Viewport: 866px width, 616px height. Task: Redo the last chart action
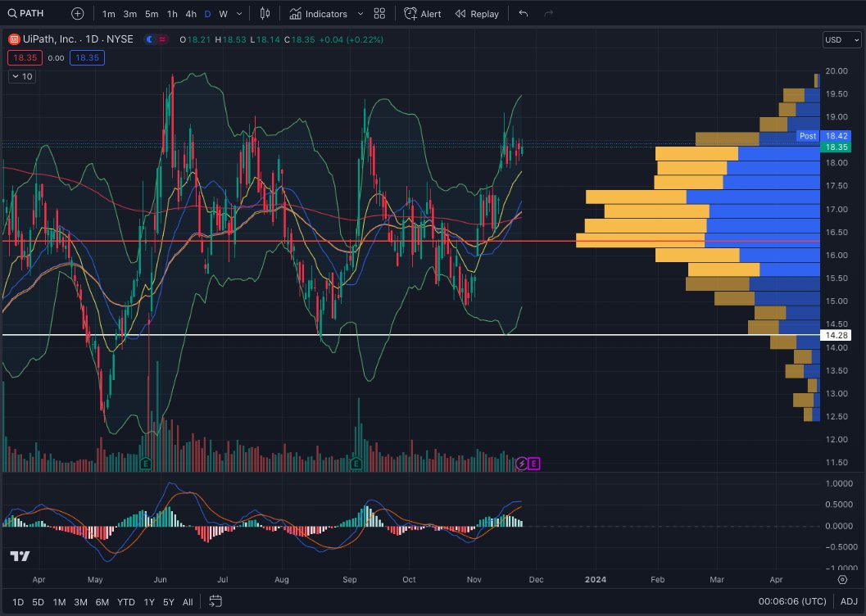[x=548, y=14]
